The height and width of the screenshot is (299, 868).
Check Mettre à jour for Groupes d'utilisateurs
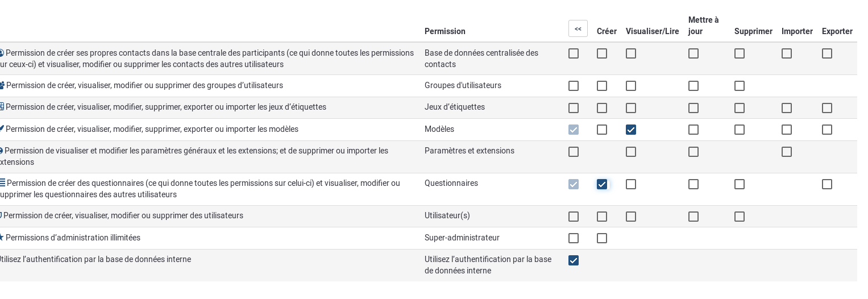[693, 86]
